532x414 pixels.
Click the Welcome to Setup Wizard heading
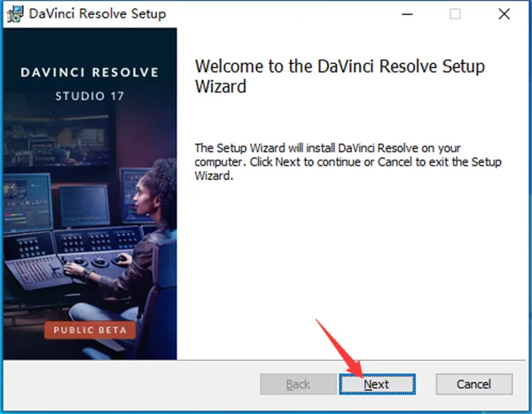click(340, 76)
